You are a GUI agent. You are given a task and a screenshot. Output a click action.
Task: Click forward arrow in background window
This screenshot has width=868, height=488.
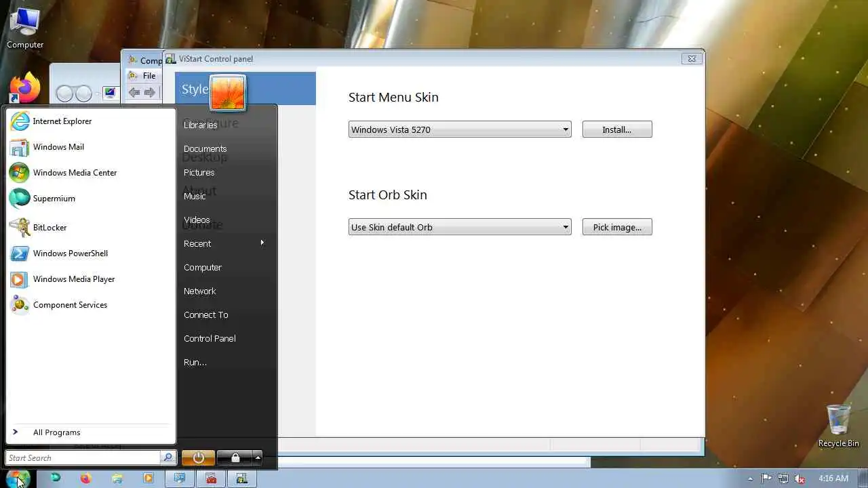150,92
